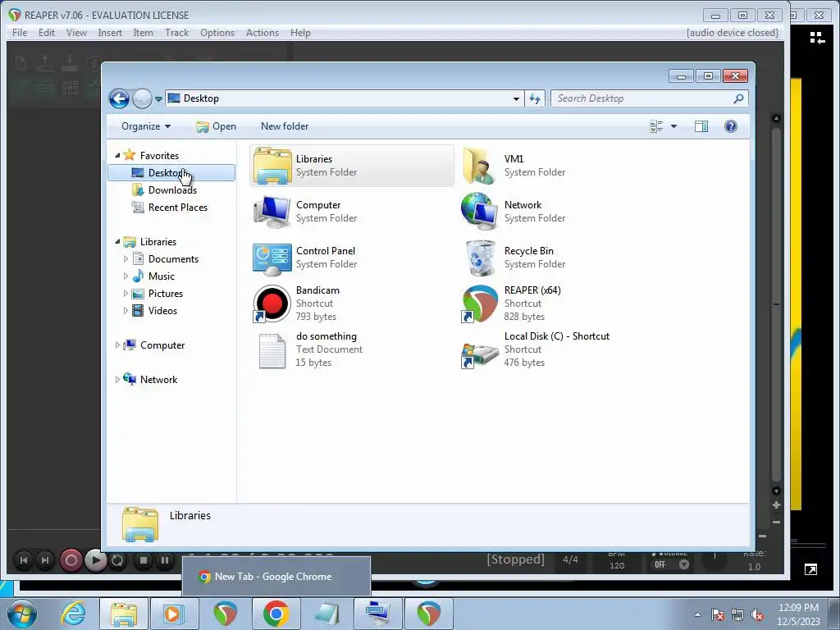
Task: Click the pause button in REAPER transport
Action: [x=164, y=560]
